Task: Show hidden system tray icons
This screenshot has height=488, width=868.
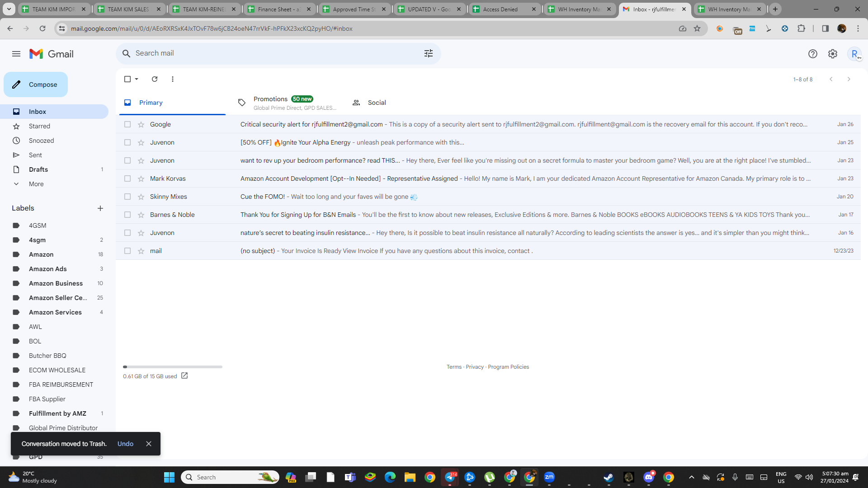Action: [x=691, y=477]
